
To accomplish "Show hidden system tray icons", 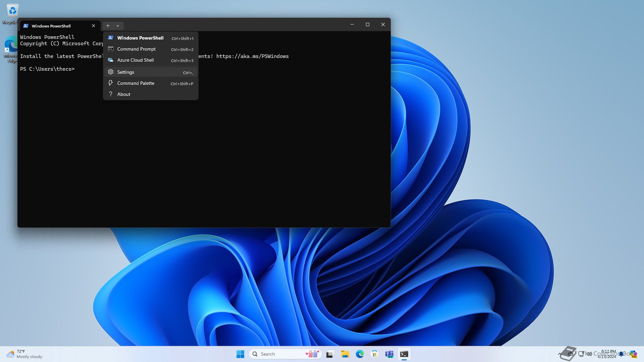I will [x=559, y=354].
